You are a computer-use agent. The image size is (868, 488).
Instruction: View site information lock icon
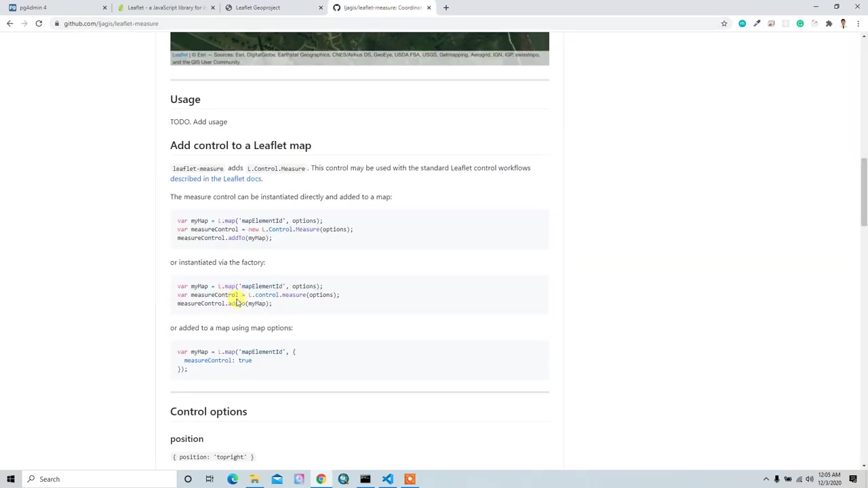58,24
